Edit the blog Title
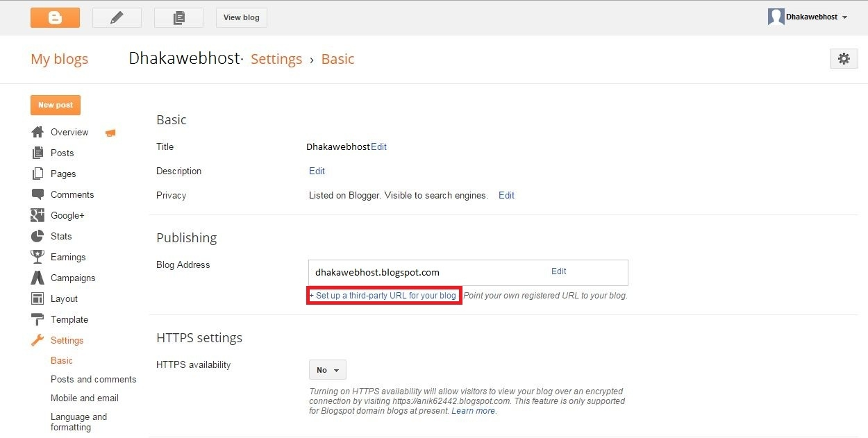This screenshot has height=438, width=868. [378, 146]
